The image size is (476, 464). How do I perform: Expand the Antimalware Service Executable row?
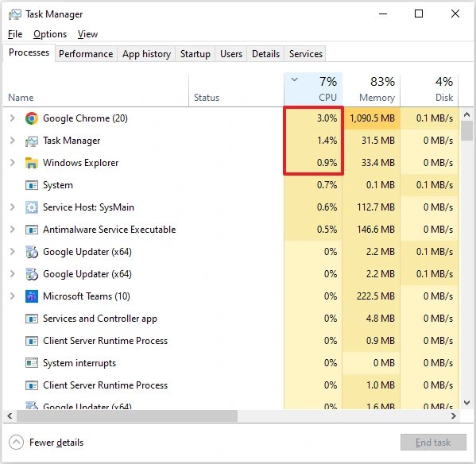(x=12, y=230)
